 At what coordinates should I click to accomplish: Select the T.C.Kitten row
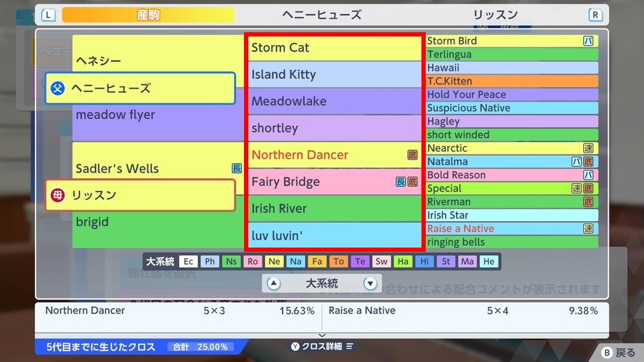[x=512, y=81]
